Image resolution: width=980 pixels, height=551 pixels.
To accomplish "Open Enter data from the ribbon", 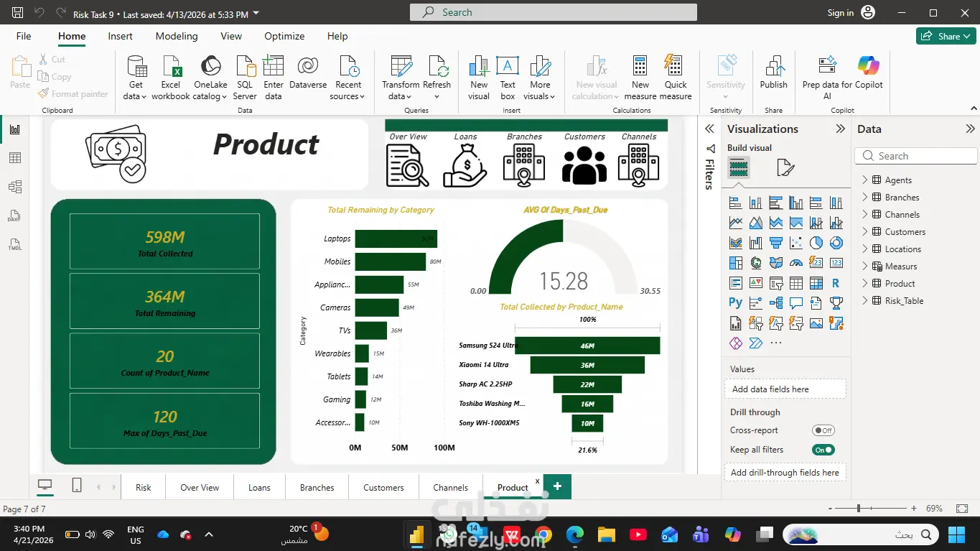I will click(274, 78).
